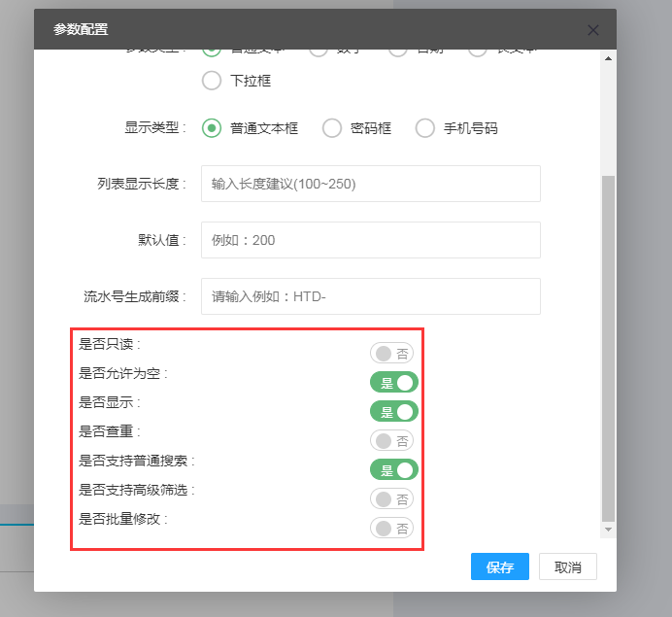Click the 流水号生成前缀 input field
Image resolution: width=672 pixels, height=617 pixels.
point(371,296)
